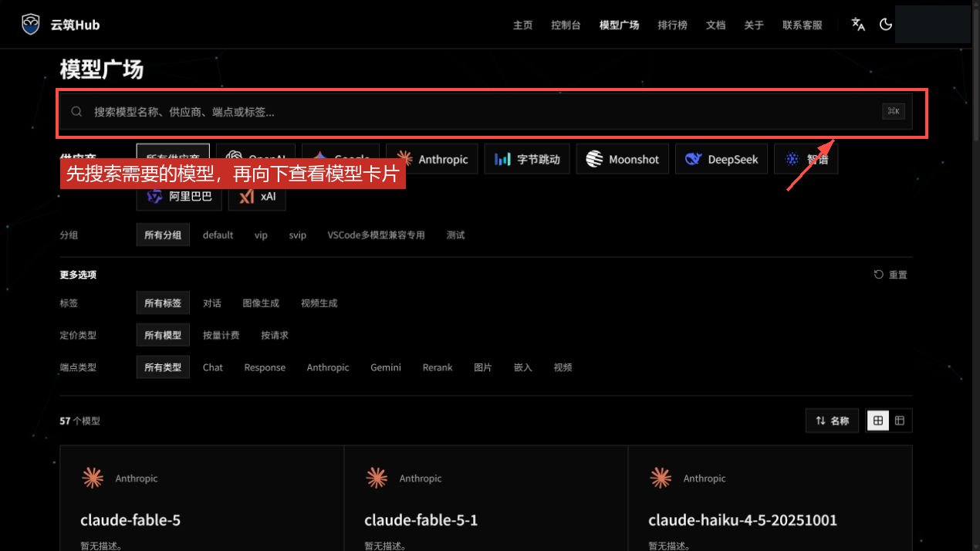The image size is (980, 551).
Task: Filter by Rerank endpoint type
Action: coord(438,367)
